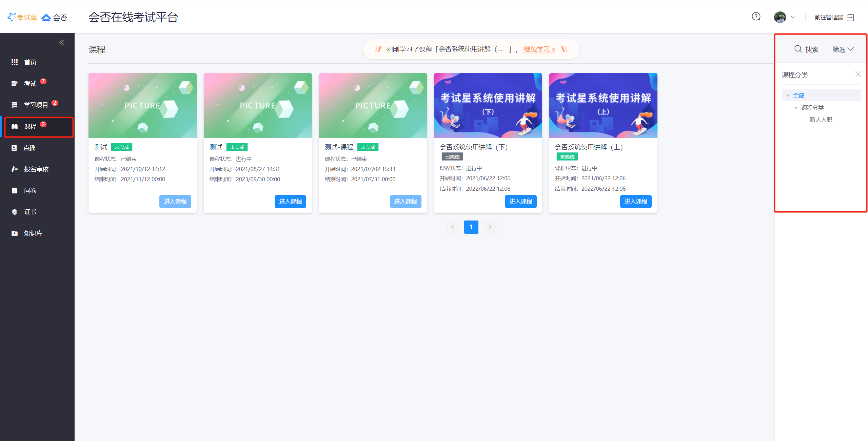The width and height of the screenshot is (868, 441).
Task: Click the 考试星系统使用讲解（上）course thumbnail
Action: [603, 105]
